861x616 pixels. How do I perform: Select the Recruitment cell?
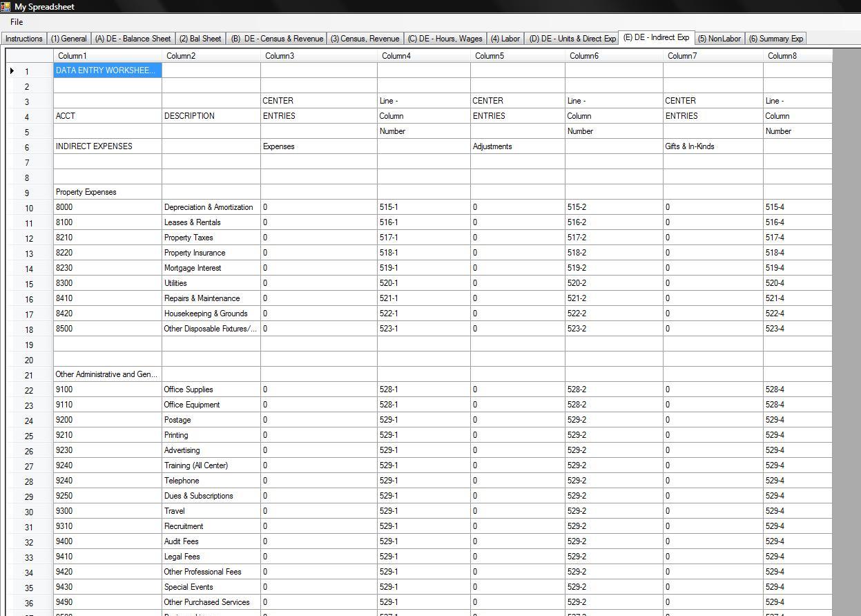(211, 526)
